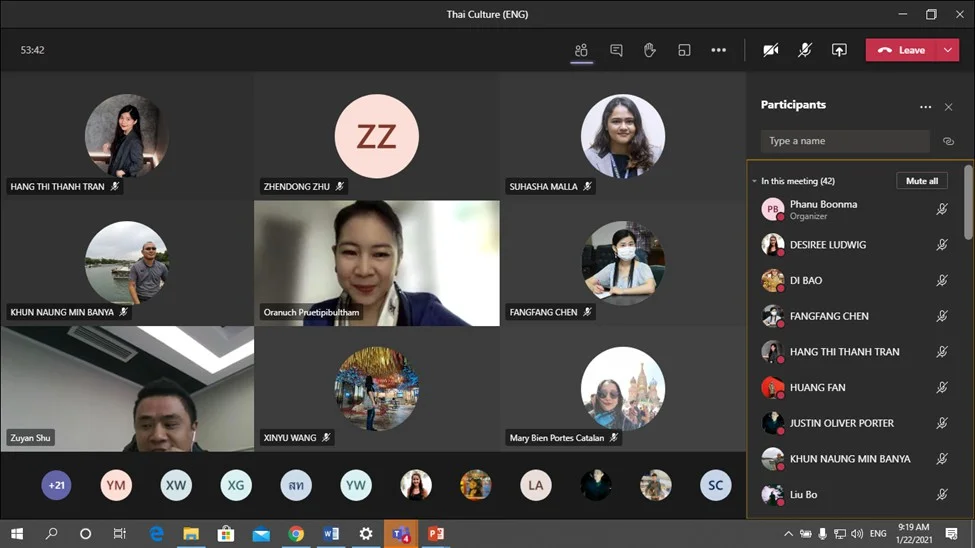Viewport: 975px width, 548px height.
Task: Open the conversation chat icon
Action: click(616, 50)
